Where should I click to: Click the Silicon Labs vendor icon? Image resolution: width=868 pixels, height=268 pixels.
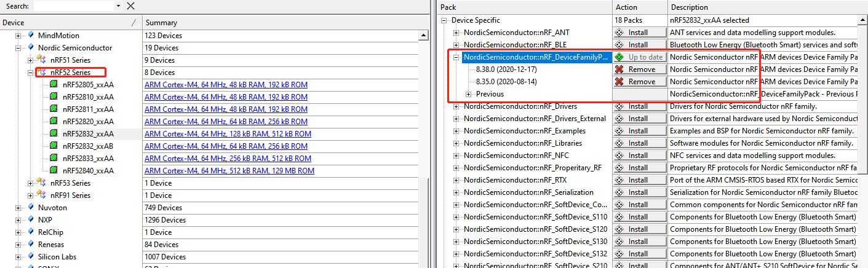31,257
